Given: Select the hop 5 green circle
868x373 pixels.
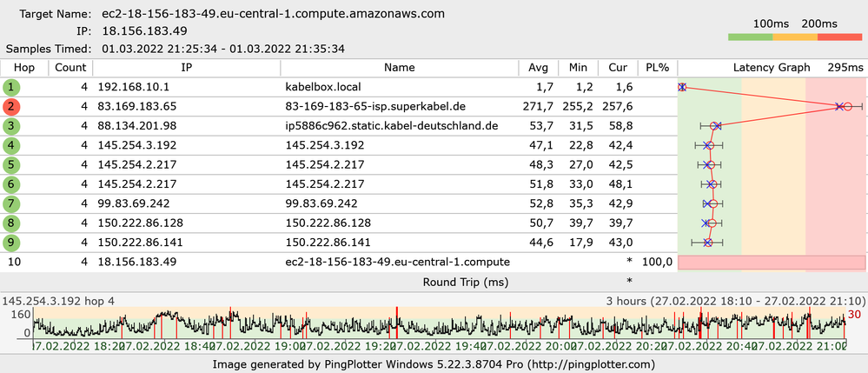Looking at the screenshot, I should coord(10,164).
